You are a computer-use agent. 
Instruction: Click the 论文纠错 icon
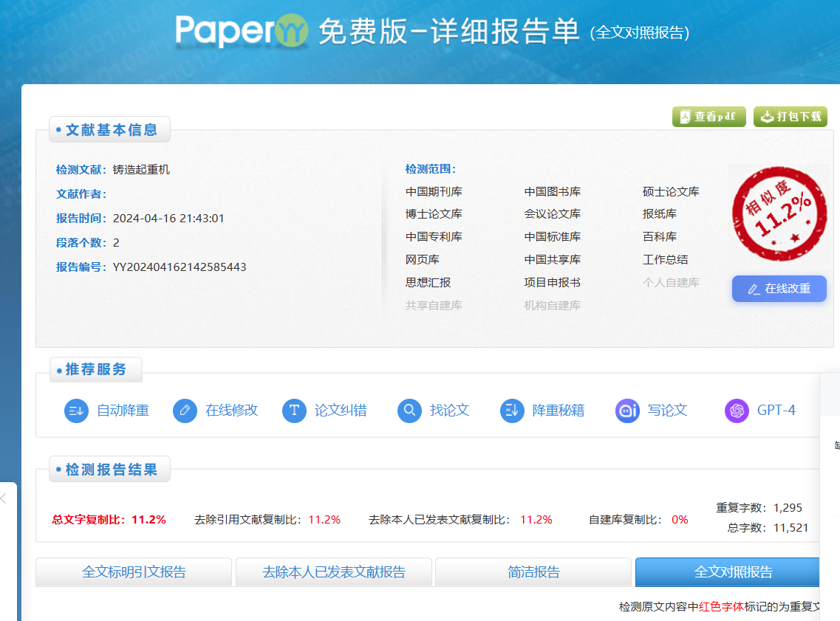(296, 411)
